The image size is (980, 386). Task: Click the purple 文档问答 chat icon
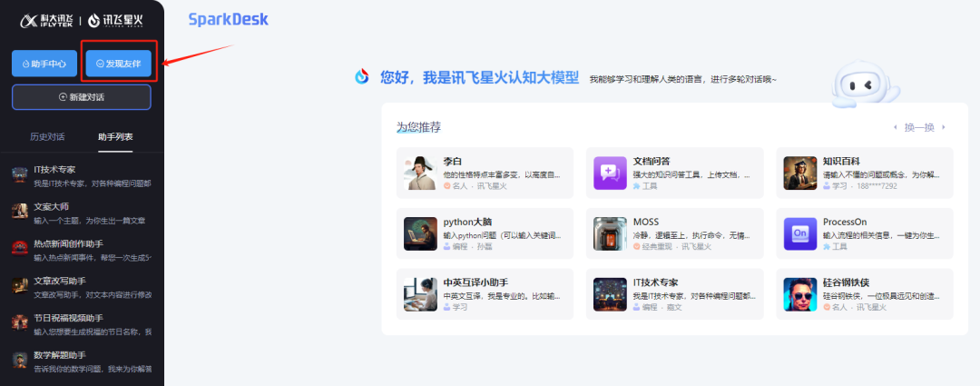(610, 173)
